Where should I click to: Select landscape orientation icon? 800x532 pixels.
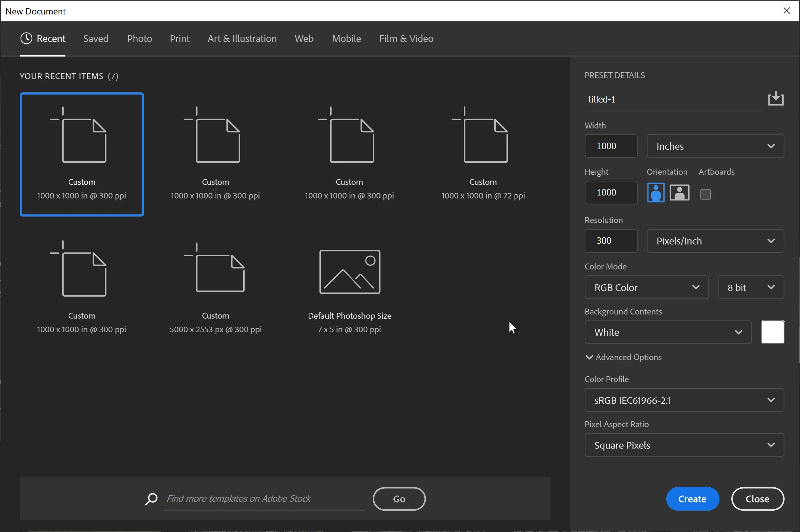[679, 193]
